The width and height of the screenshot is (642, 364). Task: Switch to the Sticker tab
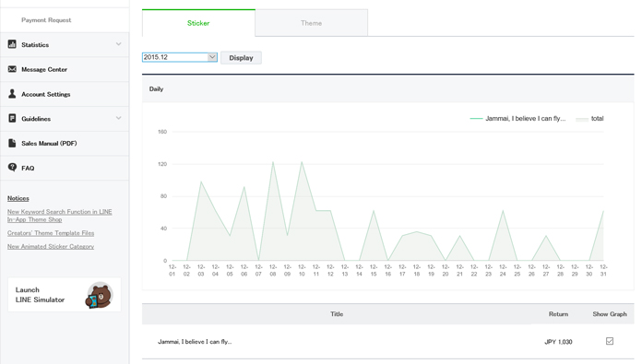(198, 23)
